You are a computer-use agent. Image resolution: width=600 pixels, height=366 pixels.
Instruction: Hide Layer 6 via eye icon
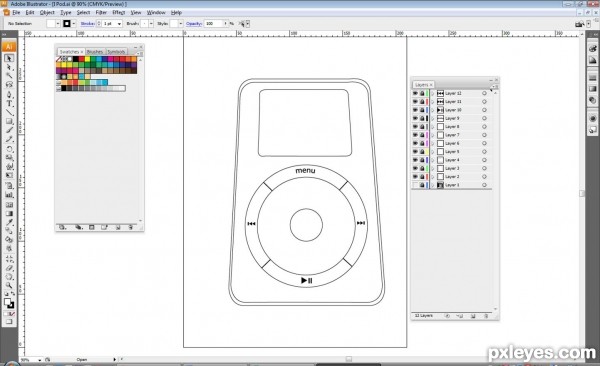pyautogui.click(x=415, y=143)
